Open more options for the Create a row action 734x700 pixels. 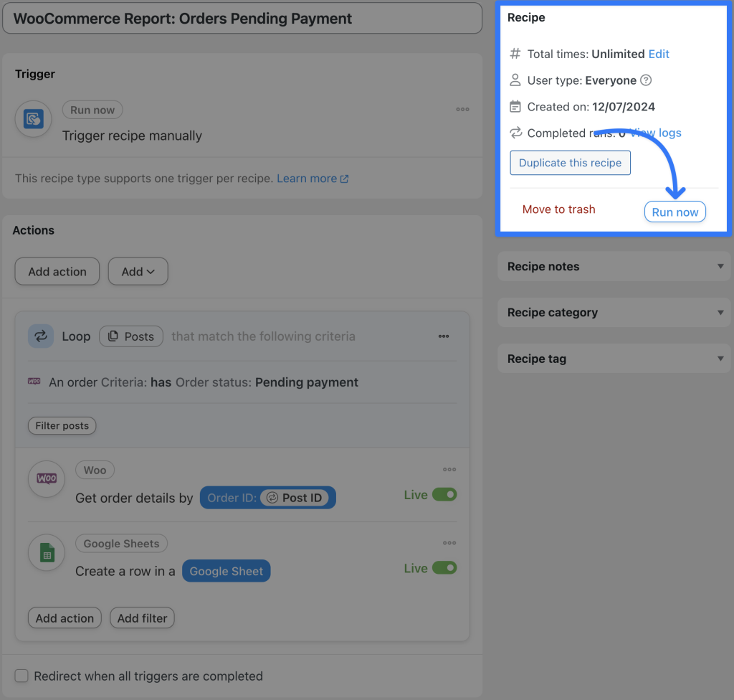tap(449, 542)
